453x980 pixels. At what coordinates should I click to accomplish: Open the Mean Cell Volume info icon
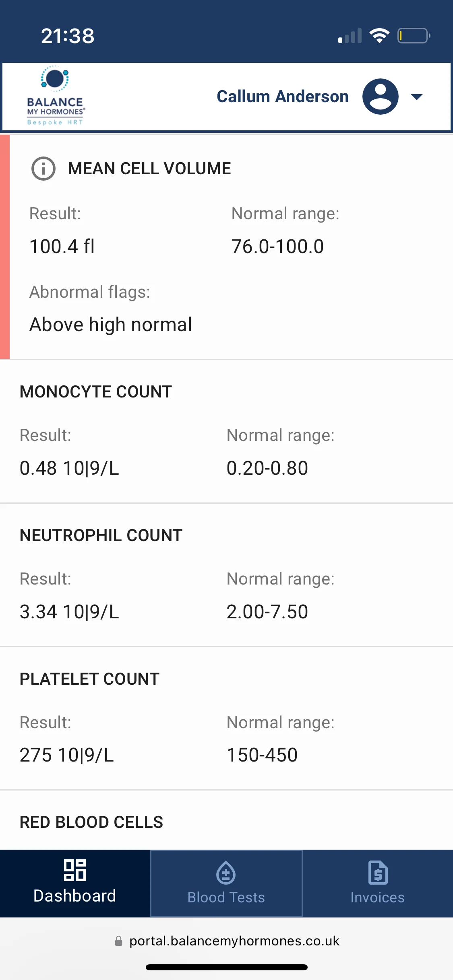coord(43,169)
